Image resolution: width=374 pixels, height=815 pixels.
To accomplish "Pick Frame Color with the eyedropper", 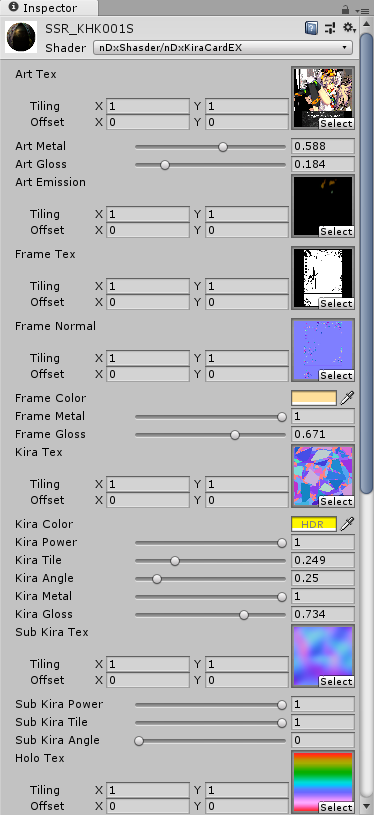I will pos(347,399).
